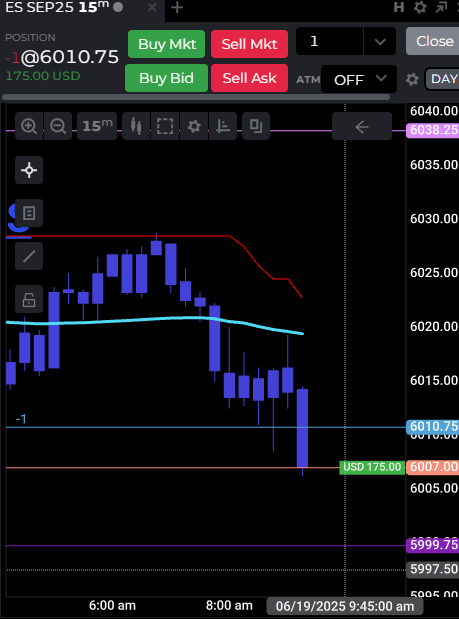Screen dimensions: 459x619
Task: Add a new tab with plus icon
Action: point(177,8)
